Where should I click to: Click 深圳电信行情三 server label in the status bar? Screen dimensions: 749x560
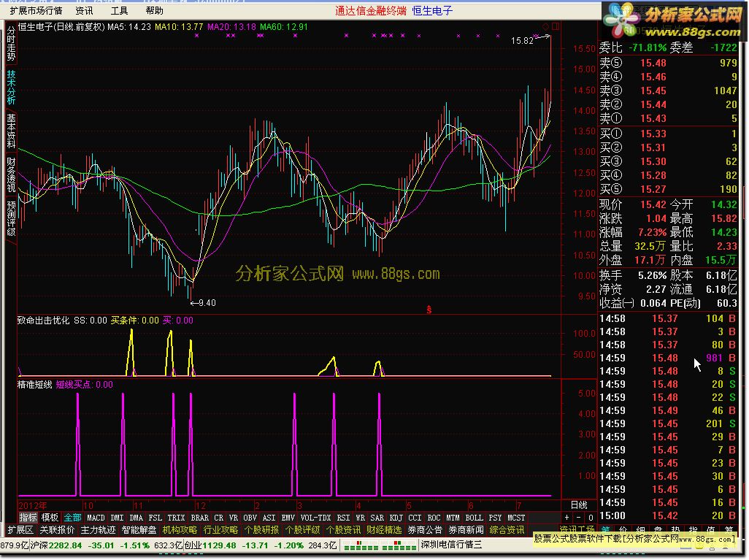[451, 545]
